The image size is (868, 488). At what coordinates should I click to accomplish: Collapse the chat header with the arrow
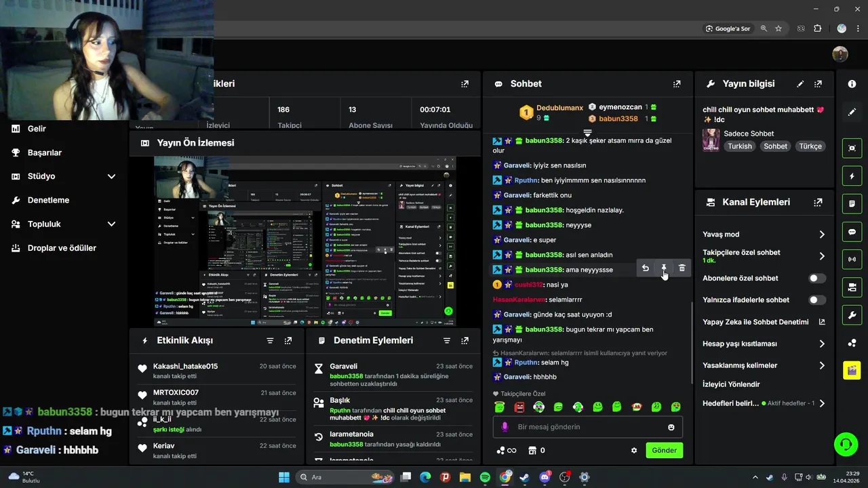588,132
